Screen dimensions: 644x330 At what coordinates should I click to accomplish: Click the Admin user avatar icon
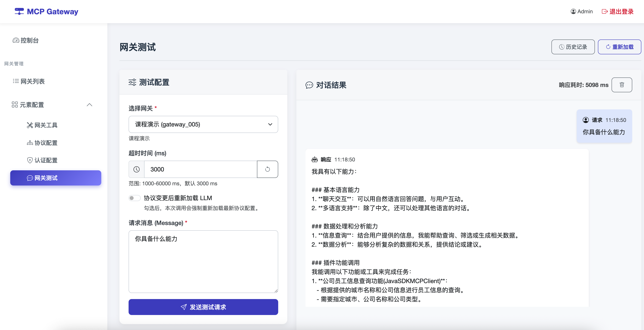(573, 12)
